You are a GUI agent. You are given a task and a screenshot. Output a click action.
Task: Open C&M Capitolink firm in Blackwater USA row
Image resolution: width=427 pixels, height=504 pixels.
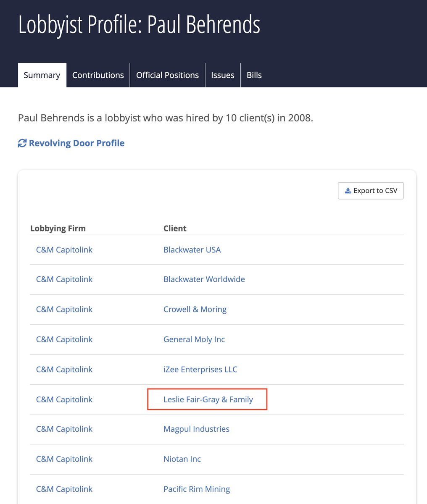coord(64,250)
